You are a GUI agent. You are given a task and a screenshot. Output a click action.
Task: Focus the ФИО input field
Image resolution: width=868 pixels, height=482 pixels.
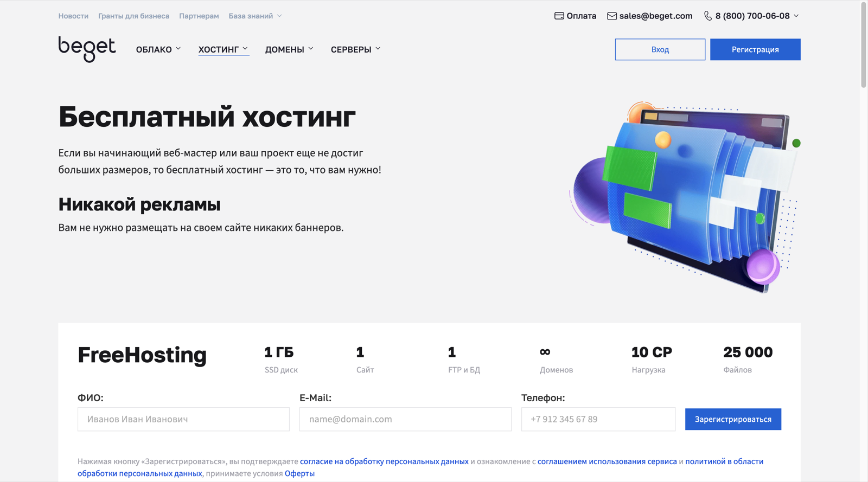coord(183,419)
